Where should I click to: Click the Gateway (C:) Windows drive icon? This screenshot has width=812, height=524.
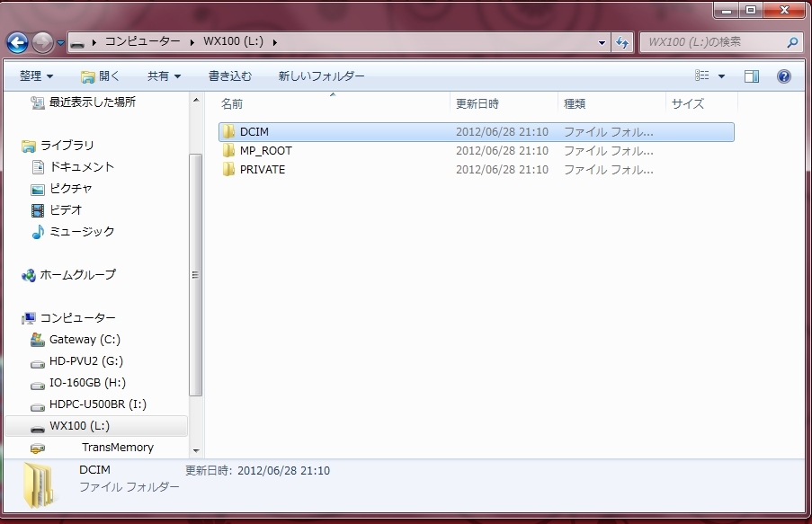37,340
